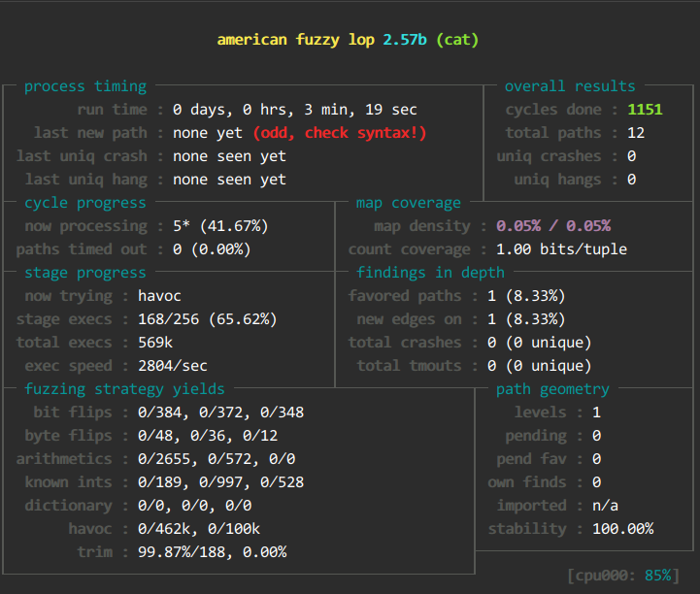Click the 'process timing' section header
Image resolution: width=700 pixels, height=594 pixels.
tap(85, 86)
